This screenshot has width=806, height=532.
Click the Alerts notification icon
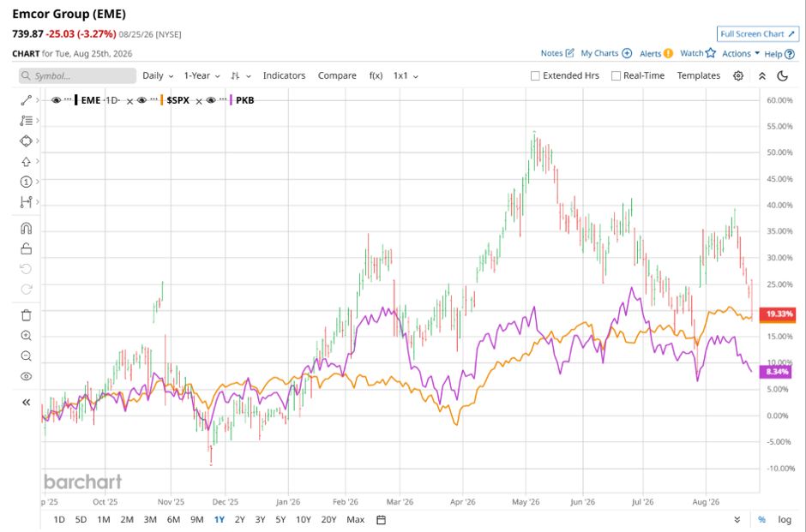(x=668, y=53)
